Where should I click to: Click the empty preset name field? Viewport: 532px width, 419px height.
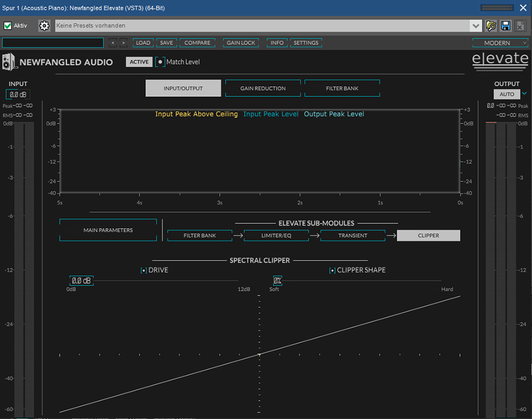pyautogui.click(x=53, y=43)
